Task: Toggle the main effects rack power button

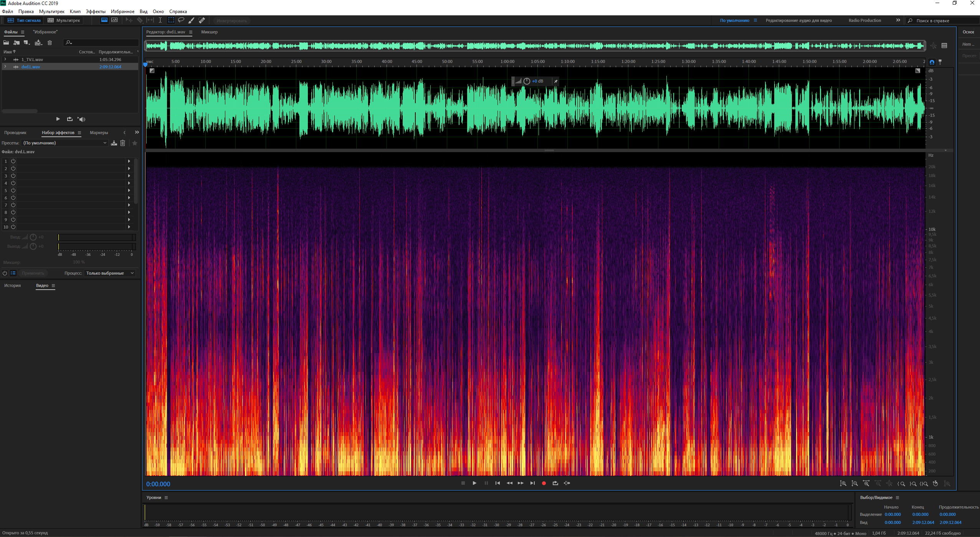Action: (x=5, y=273)
